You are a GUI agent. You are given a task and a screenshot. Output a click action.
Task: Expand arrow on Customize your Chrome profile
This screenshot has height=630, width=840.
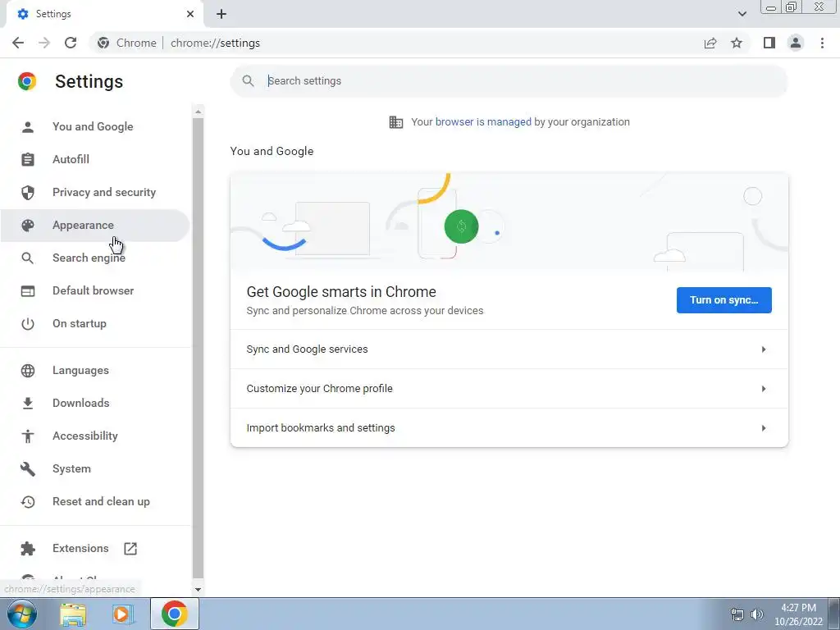pos(764,388)
